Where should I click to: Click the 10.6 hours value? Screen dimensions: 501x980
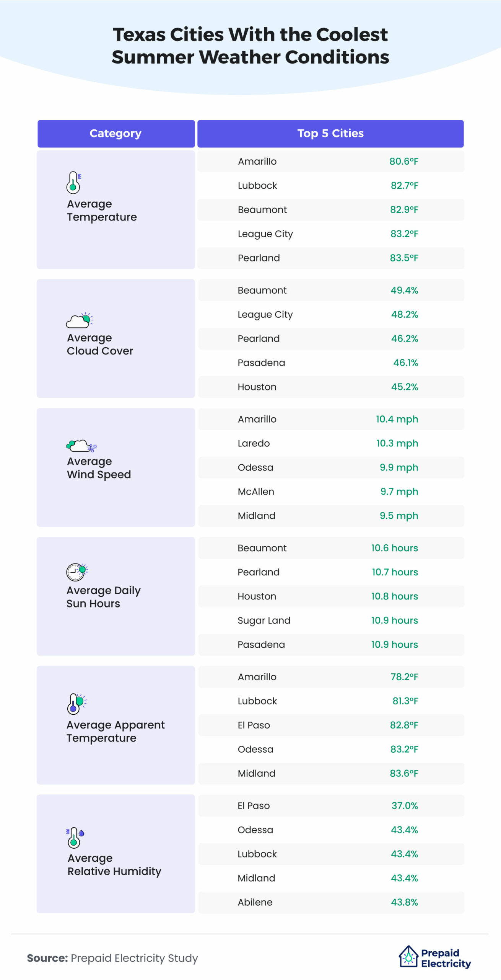(395, 548)
